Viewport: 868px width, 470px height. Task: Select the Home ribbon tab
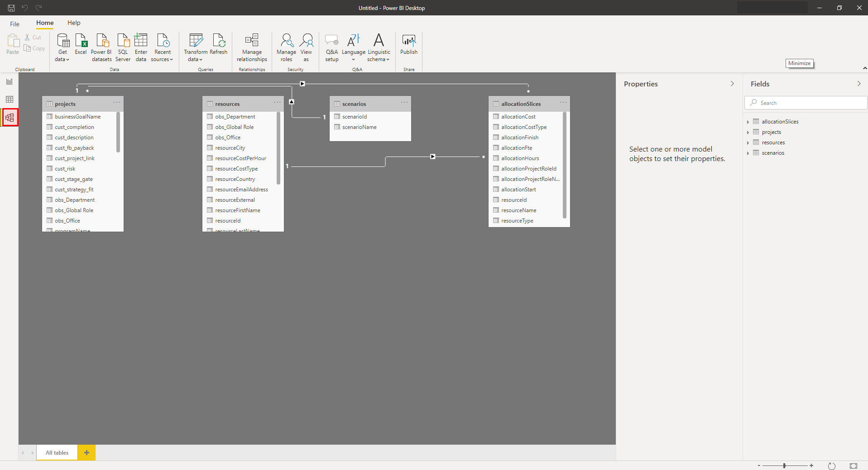45,23
